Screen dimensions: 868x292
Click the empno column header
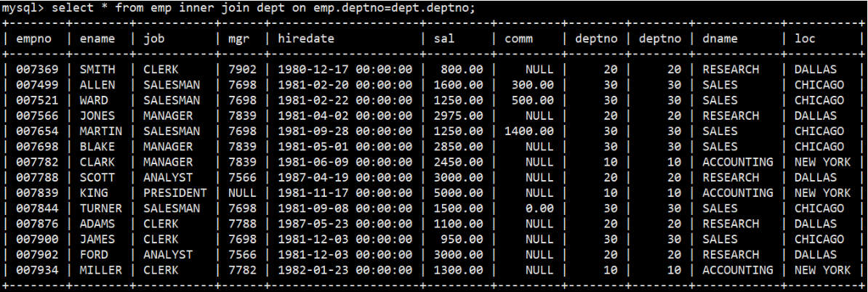point(34,39)
